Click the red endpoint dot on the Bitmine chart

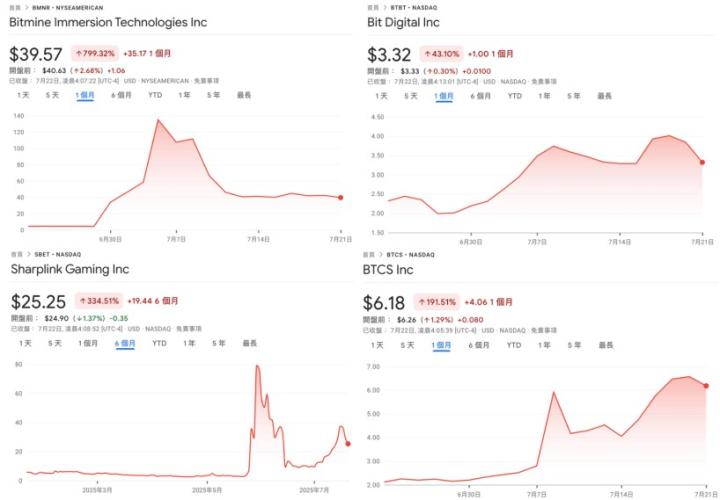coord(340,197)
